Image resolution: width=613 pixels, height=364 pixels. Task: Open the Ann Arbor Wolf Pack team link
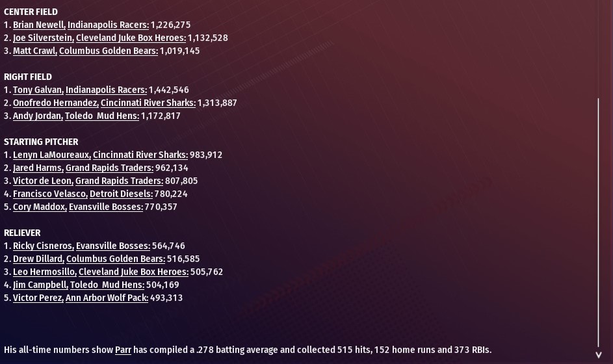click(107, 298)
